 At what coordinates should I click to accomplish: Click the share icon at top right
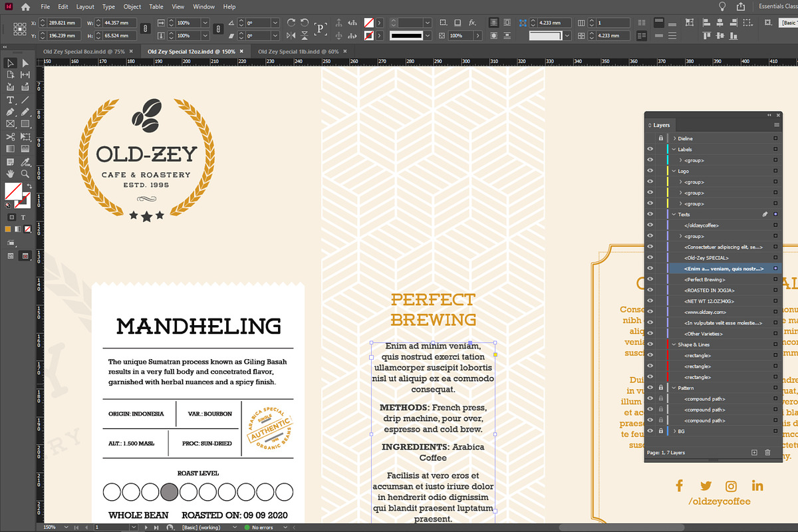pos(740,7)
